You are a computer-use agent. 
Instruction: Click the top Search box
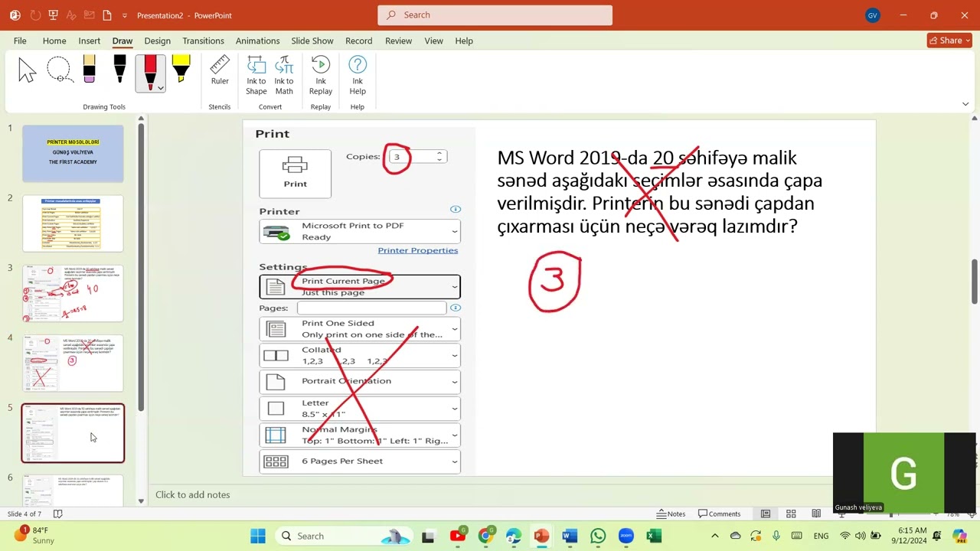pos(495,15)
